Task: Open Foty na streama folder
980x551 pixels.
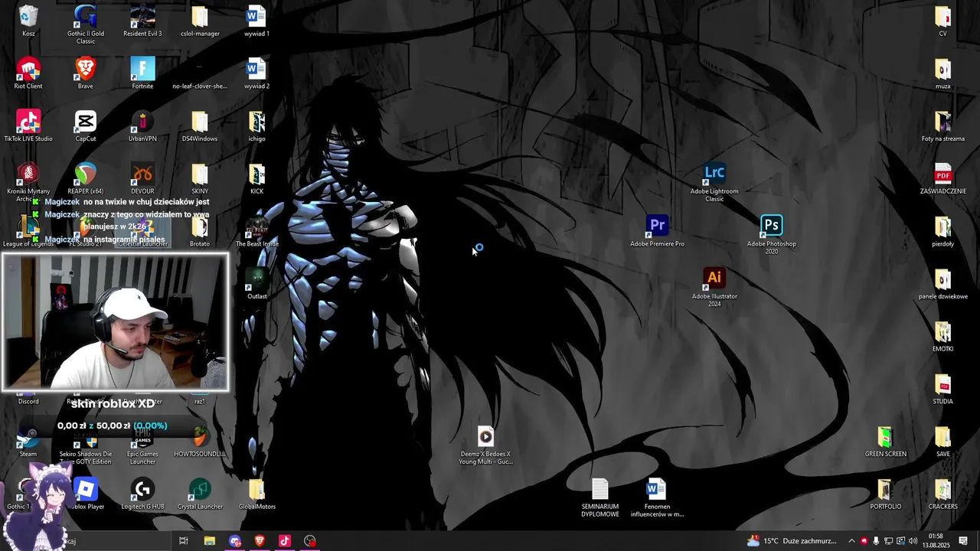Action: [942, 126]
